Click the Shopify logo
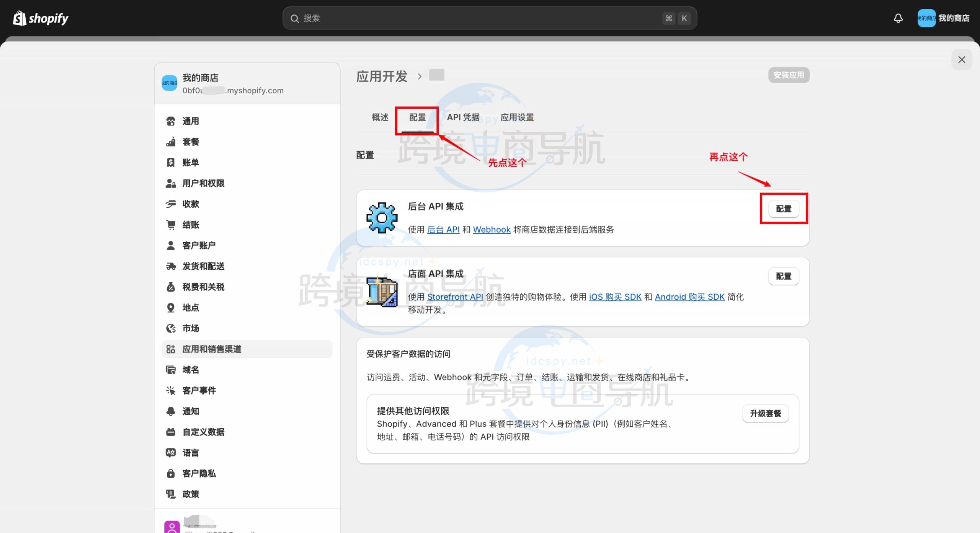Screen dimensions: 980x533 pos(41,18)
